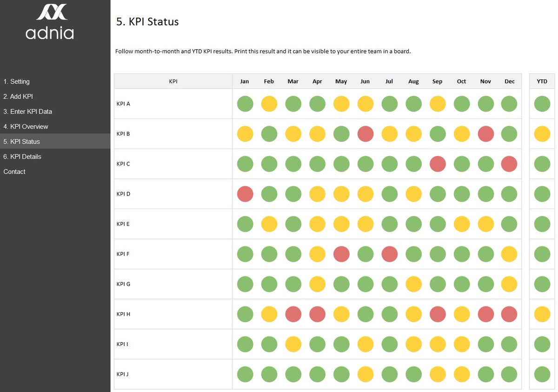The height and width of the screenshot is (392, 558).
Task: Switch to the 4. KPI Overview section
Action: [x=26, y=126]
